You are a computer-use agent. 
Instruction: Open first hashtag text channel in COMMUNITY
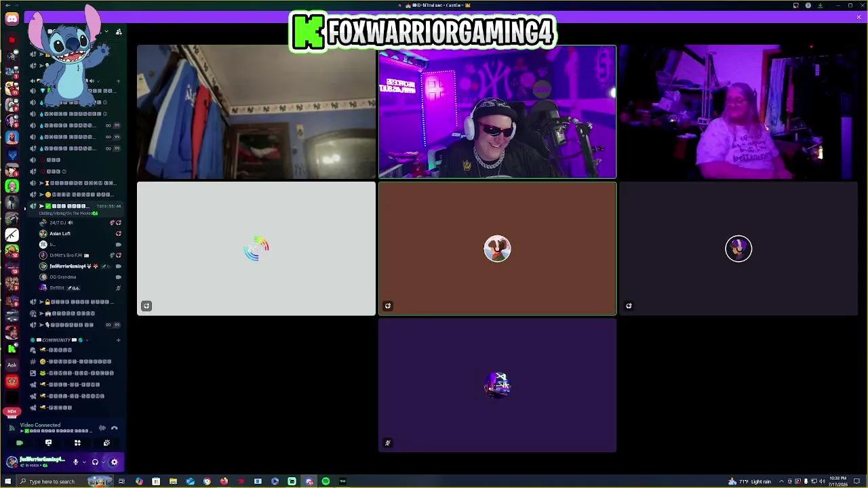pyautogui.click(x=77, y=361)
